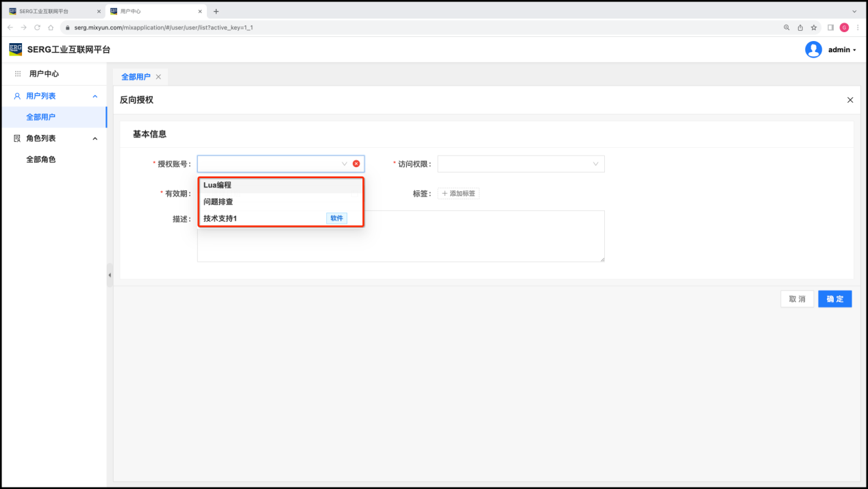This screenshot has width=868, height=489.
Task: Open the admin account dropdown menu
Action: [842, 50]
